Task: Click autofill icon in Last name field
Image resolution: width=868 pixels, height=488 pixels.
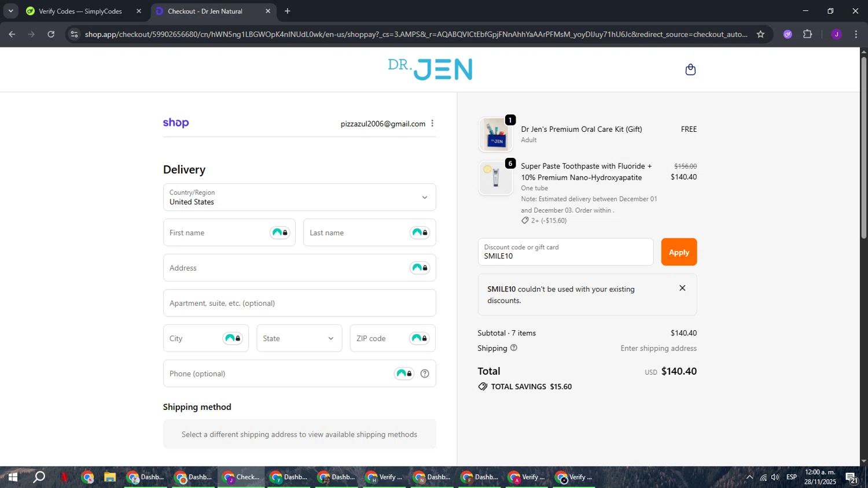Action: [x=420, y=232]
